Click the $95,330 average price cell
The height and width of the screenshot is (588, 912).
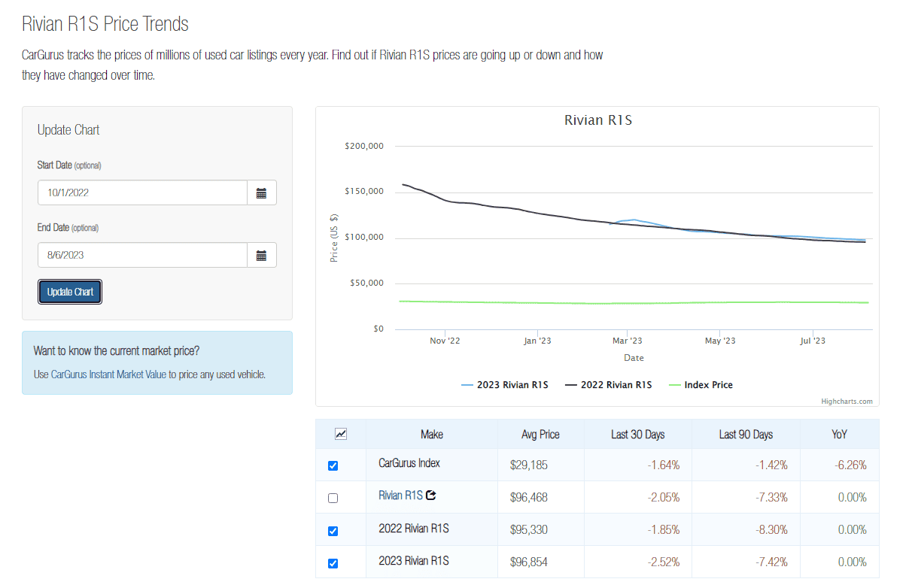click(529, 529)
